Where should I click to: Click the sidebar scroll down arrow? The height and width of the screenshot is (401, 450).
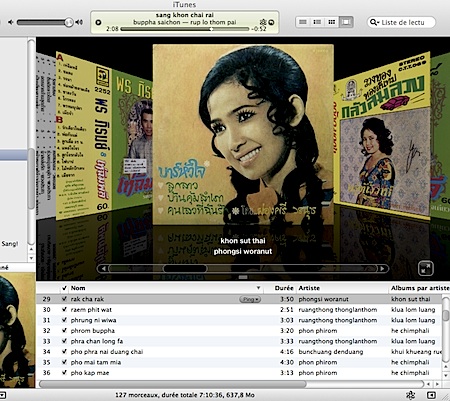(31, 258)
